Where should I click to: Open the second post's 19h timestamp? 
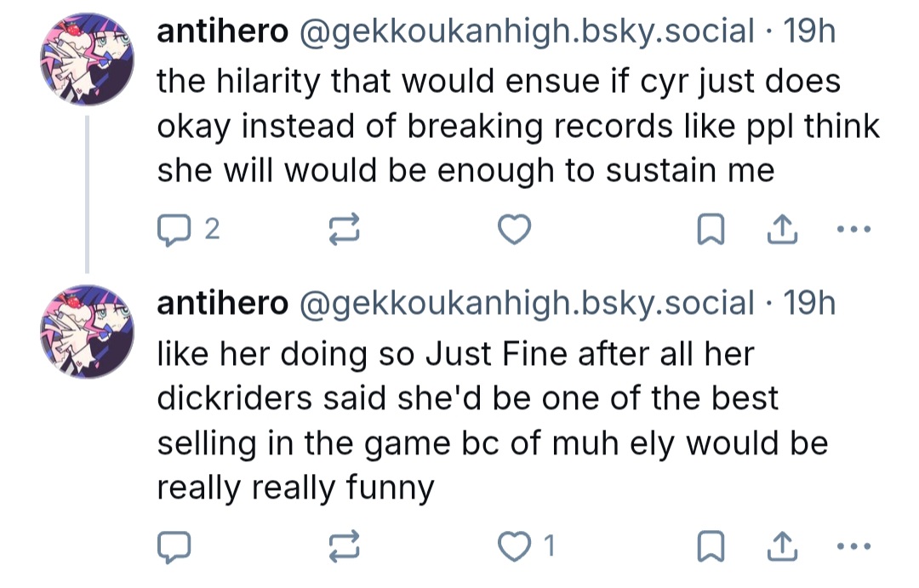pos(809,303)
